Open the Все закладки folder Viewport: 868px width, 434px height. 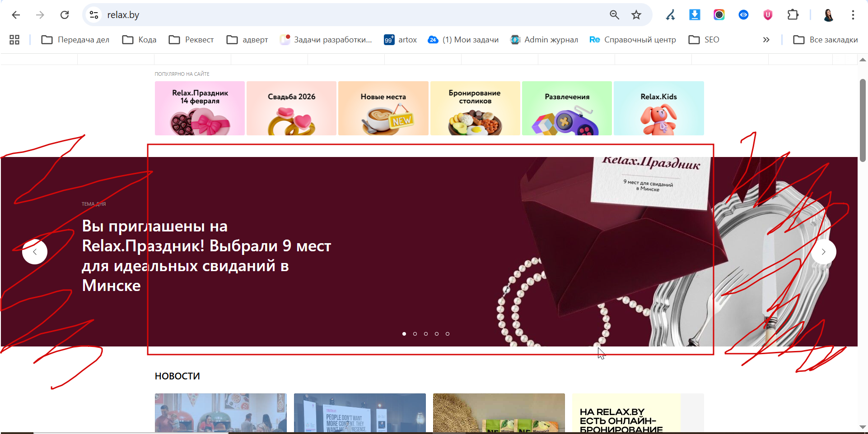click(x=826, y=40)
